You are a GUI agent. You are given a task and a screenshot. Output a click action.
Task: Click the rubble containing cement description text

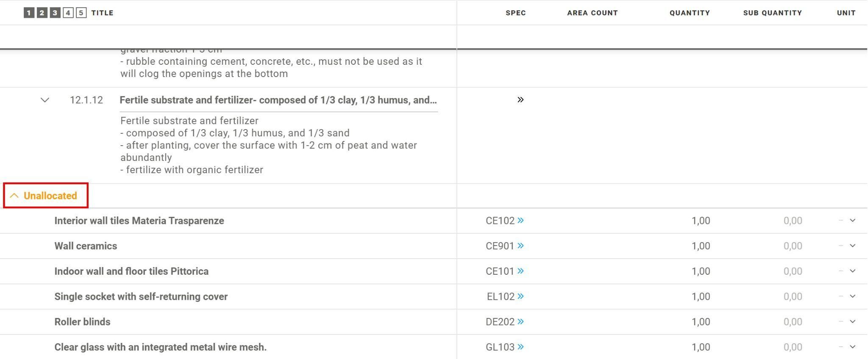[271, 67]
